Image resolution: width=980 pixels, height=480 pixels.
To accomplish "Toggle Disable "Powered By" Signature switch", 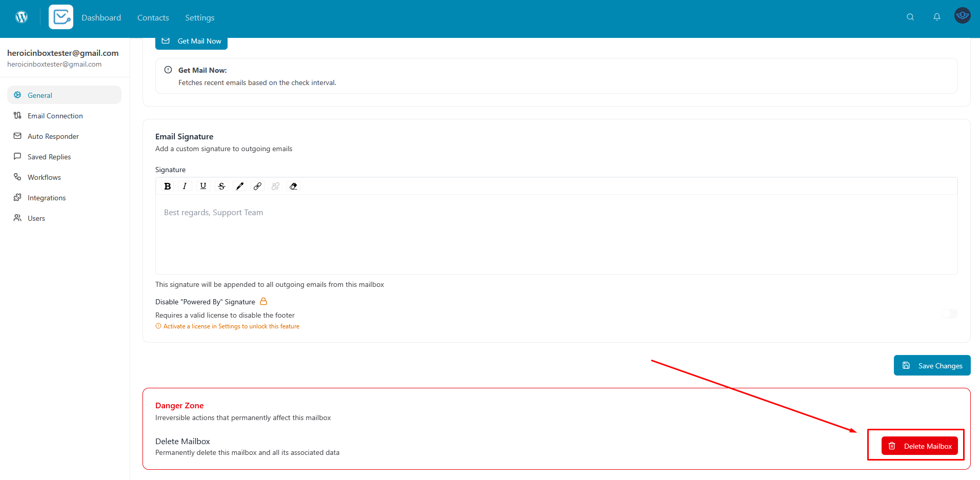I will (949, 314).
